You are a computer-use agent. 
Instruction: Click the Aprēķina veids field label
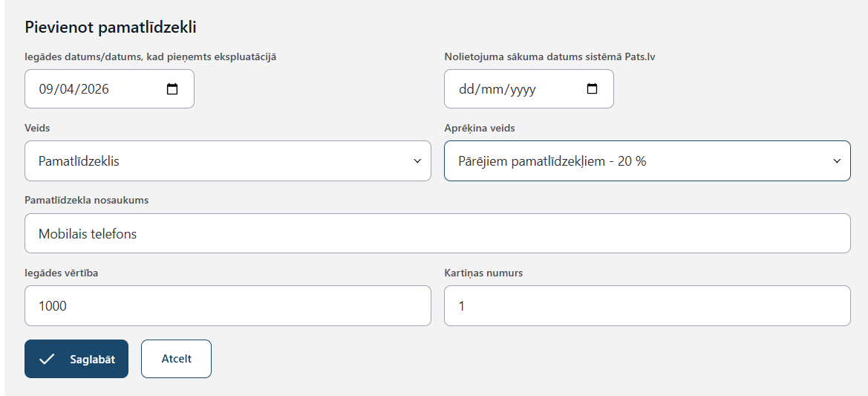point(479,129)
